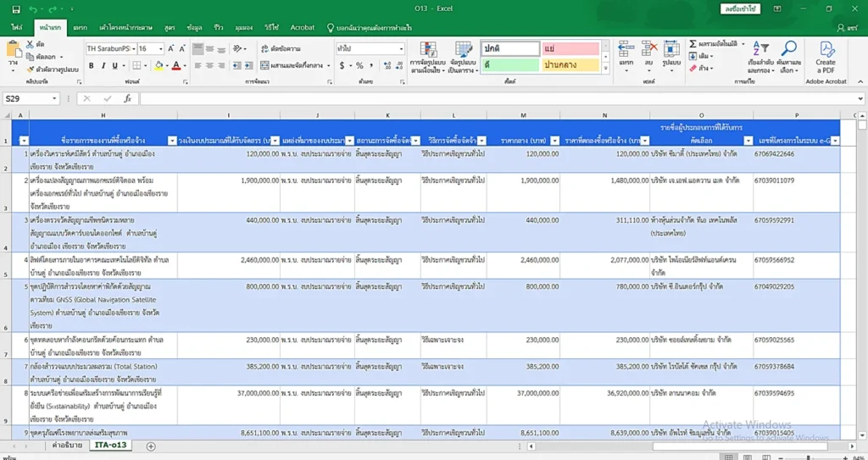
Task: Click the sign-in button in title bar
Action: pos(740,8)
